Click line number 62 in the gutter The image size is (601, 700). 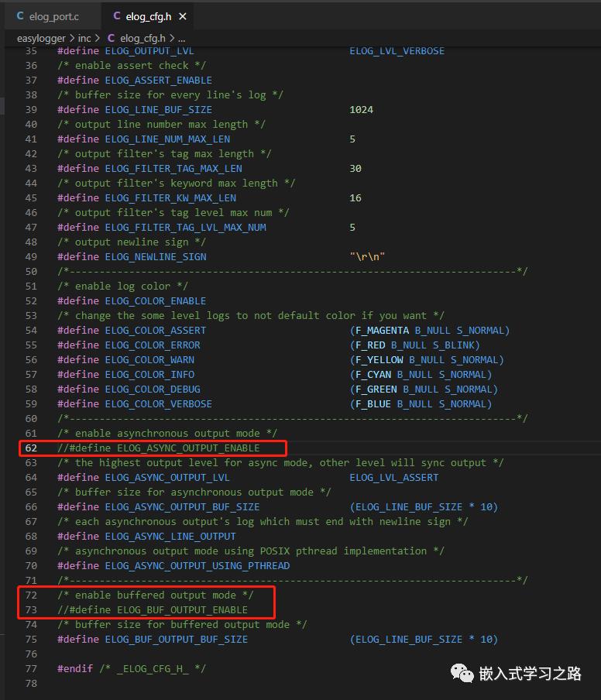pyautogui.click(x=31, y=448)
